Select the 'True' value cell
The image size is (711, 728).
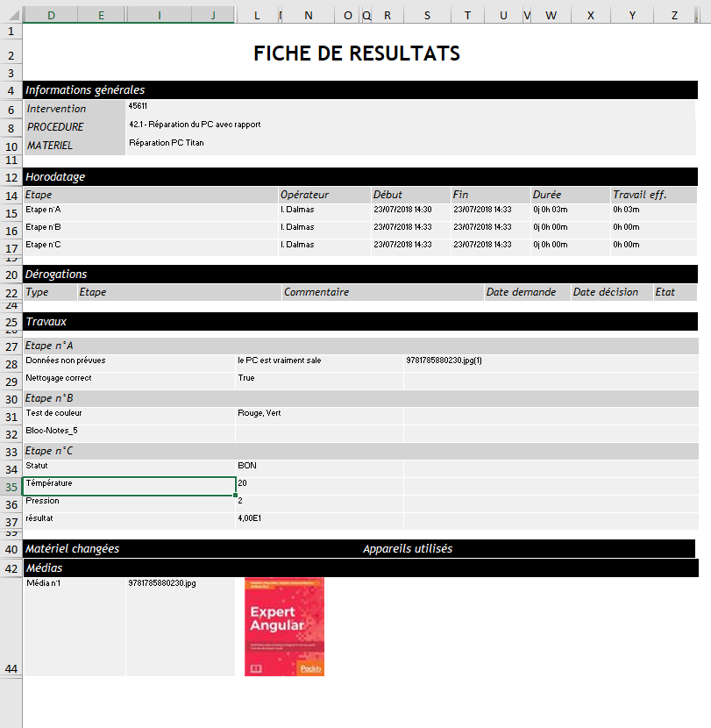click(x=319, y=381)
